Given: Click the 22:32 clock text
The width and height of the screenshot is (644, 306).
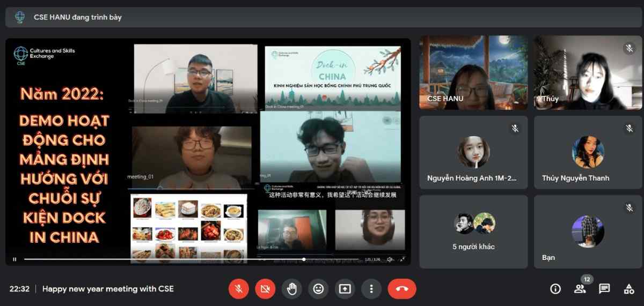Looking at the screenshot, I should [x=19, y=289].
